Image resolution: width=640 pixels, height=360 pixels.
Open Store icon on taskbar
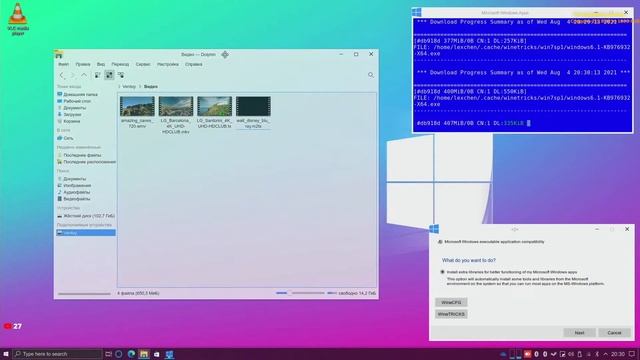(x=156, y=354)
